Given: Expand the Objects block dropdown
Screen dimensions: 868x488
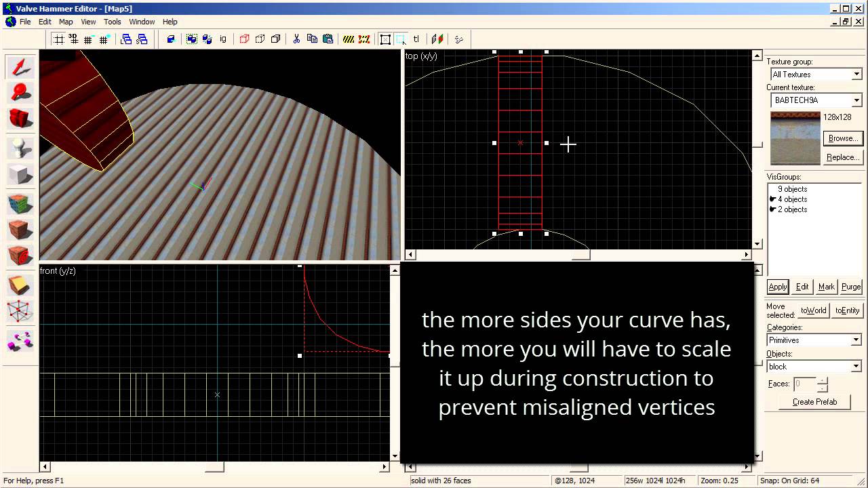Looking at the screenshot, I should 856,367.
